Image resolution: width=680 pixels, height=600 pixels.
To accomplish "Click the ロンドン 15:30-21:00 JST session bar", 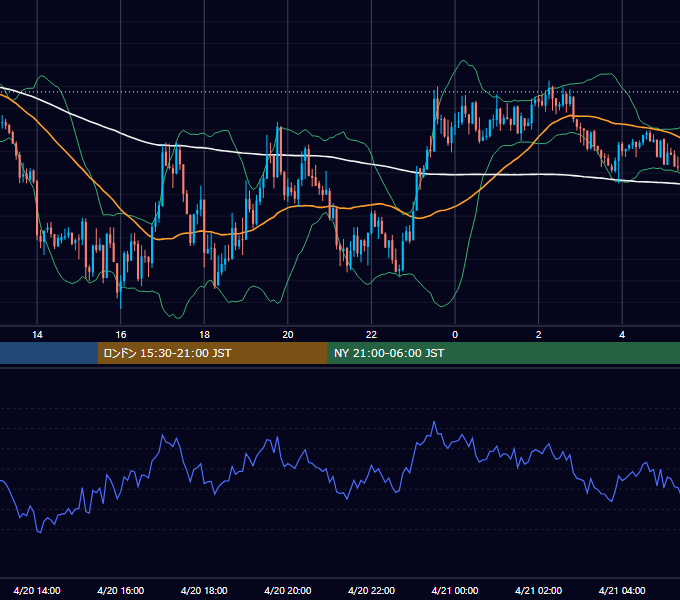I will tap(212, 353).
